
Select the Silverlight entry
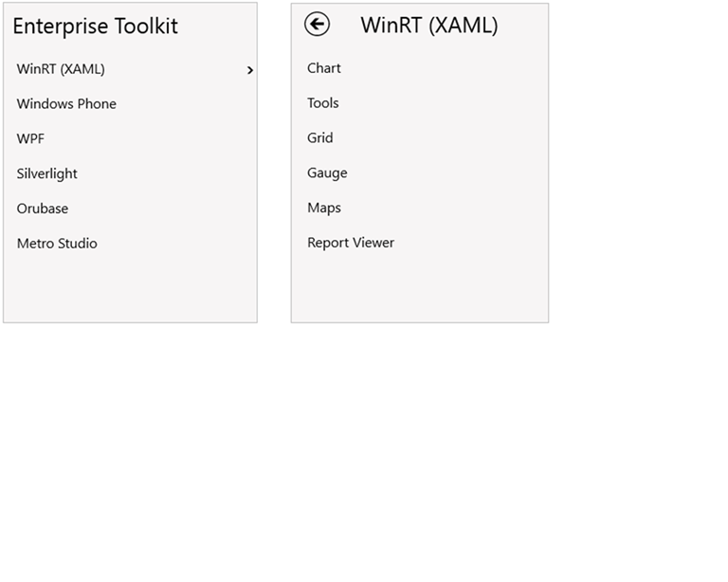(47, 174)
